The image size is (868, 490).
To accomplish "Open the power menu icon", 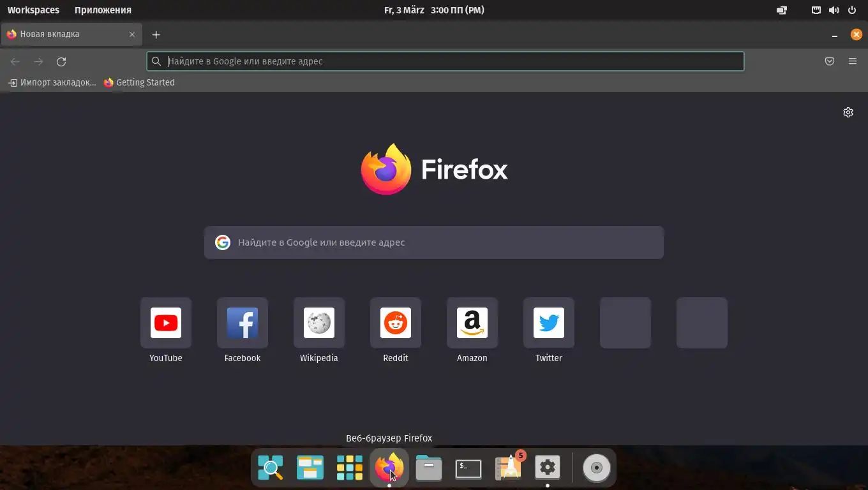I will click(x=852, y=10).
